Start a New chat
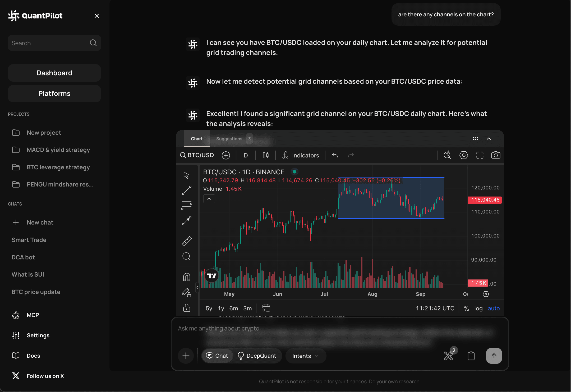Screen dimensions: 571x392 click(33, 222)
